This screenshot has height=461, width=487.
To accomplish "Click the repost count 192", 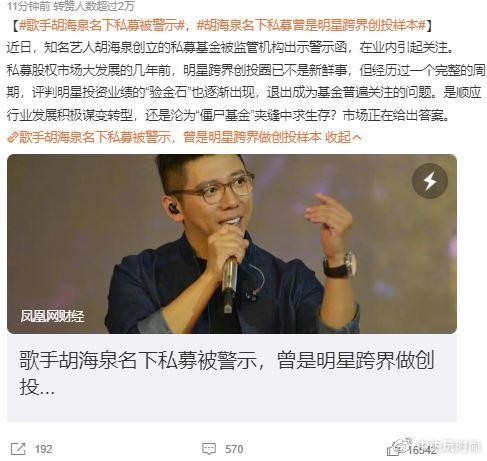I will pos(44,449).
